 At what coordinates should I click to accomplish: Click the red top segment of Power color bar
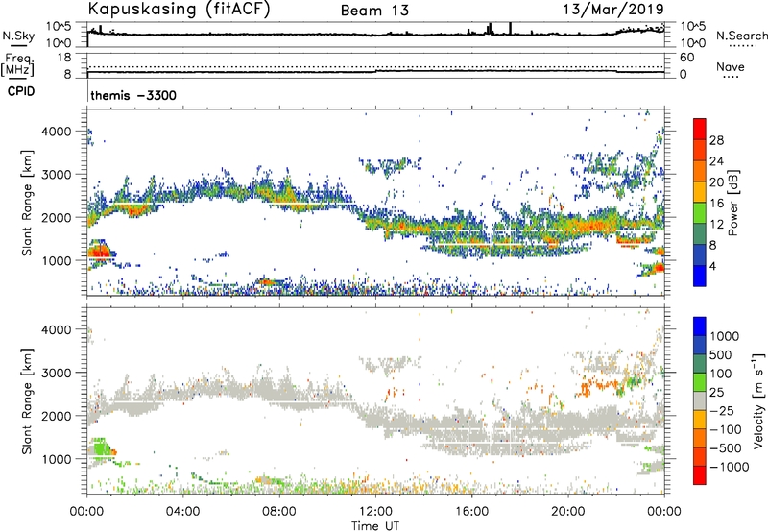click(700, 130)
